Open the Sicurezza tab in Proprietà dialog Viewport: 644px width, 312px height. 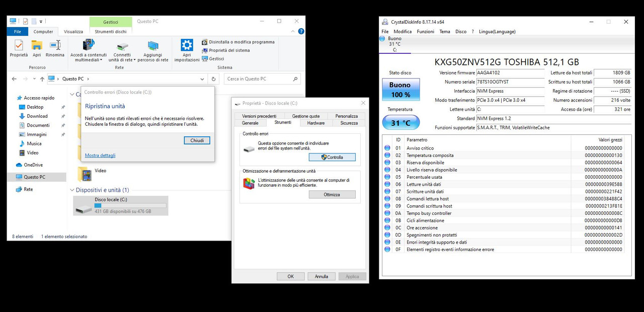coord(349,123)
